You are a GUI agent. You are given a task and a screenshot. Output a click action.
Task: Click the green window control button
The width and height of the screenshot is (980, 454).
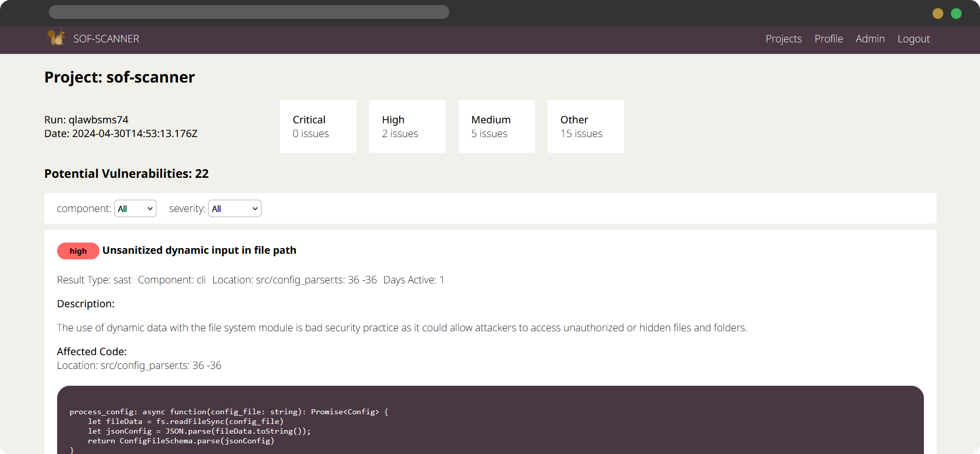click(956, 13)
